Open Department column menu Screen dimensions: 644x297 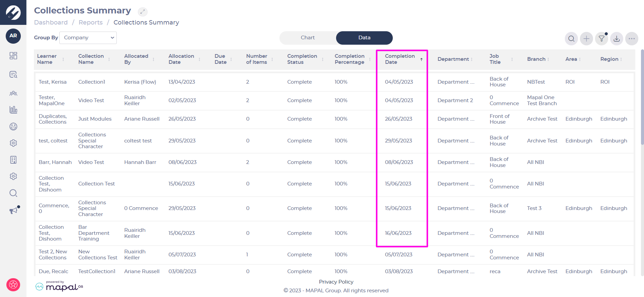pos(472,59)
